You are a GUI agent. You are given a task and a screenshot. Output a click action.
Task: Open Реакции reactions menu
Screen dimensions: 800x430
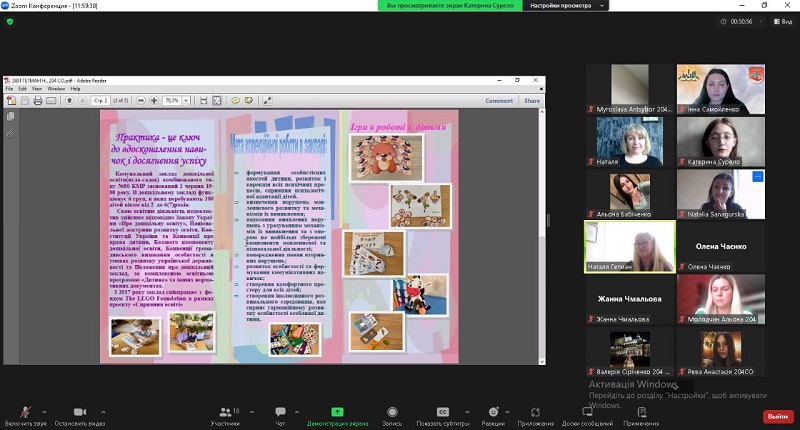click(492, 413)
